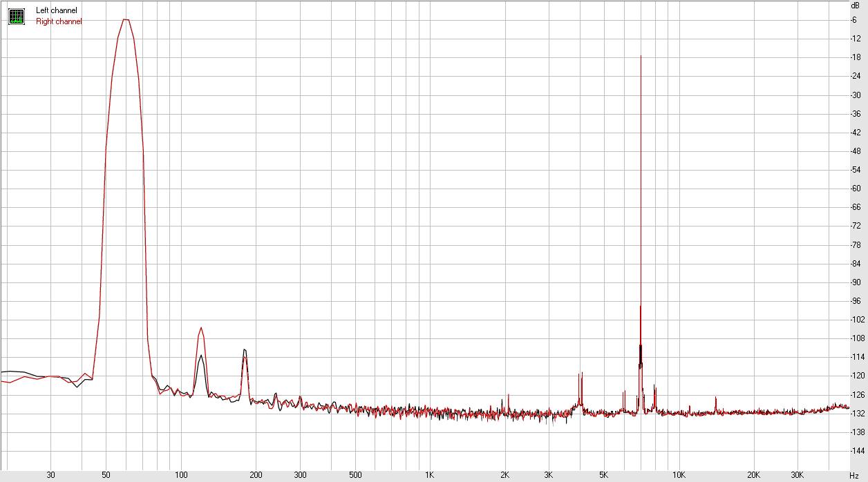Click the 500 frequency axis label
This screenshot has width=868, height=482.
355,475
